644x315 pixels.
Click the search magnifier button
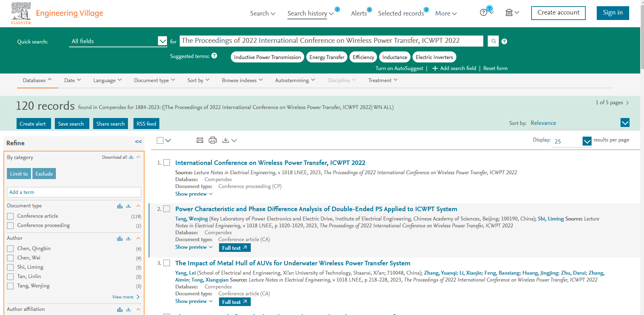point(493,41)
